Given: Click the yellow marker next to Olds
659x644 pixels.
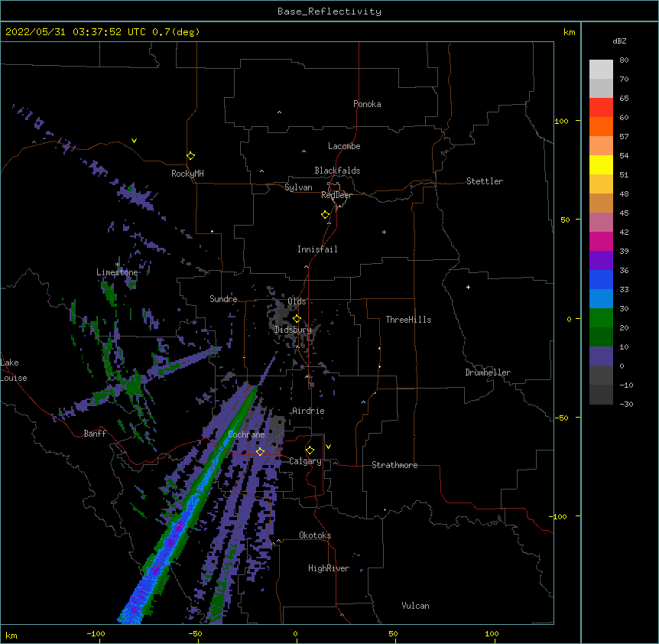Looking at the screenshot, I should pos(297,318).
